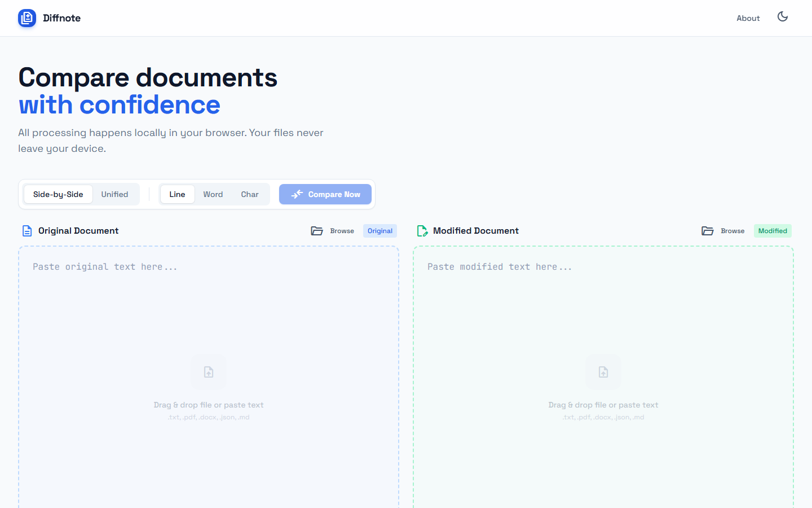Screen dimensions: 812x508
Task: Click the 'All processing happens locally' description
Action: pos(171,141)
